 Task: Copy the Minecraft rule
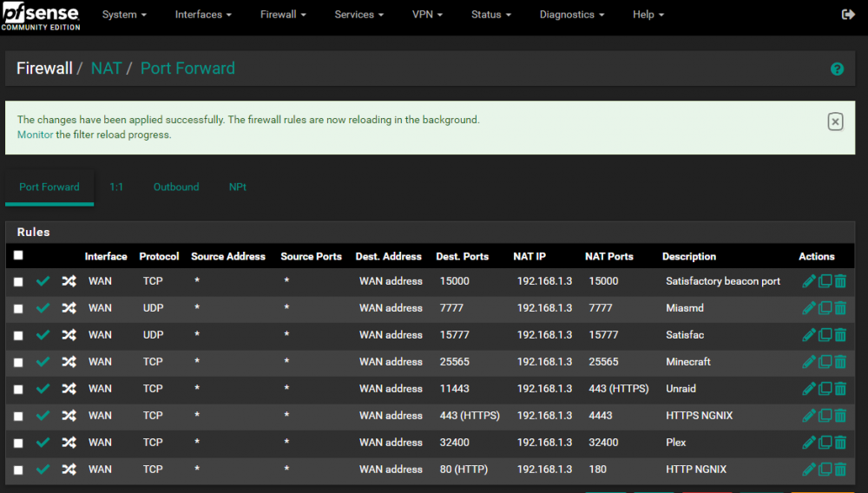(825, 362)
